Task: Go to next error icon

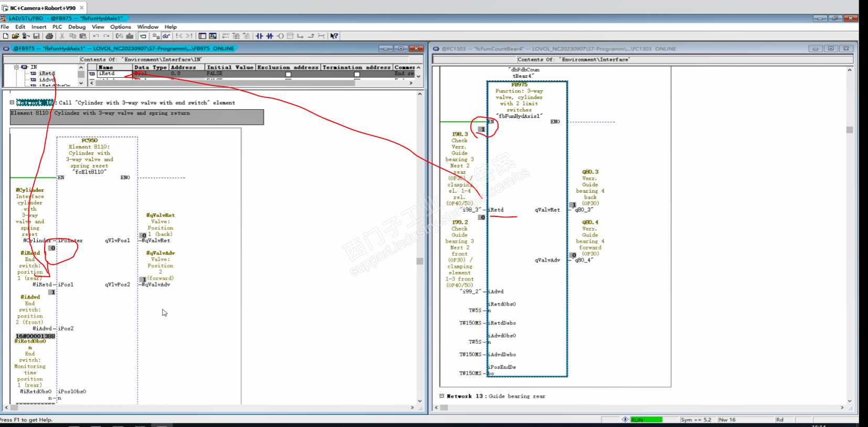Action: (x=189, y=36)
